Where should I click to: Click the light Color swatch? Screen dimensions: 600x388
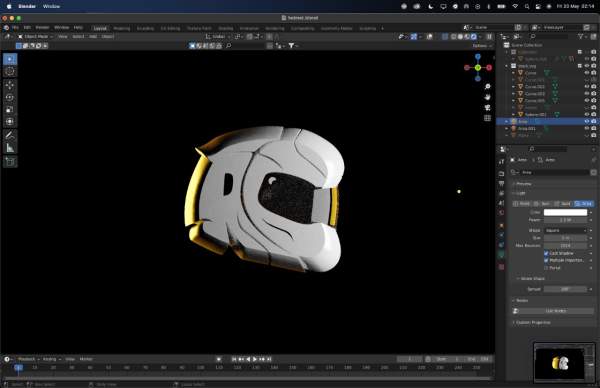click(x=566, y=212)
